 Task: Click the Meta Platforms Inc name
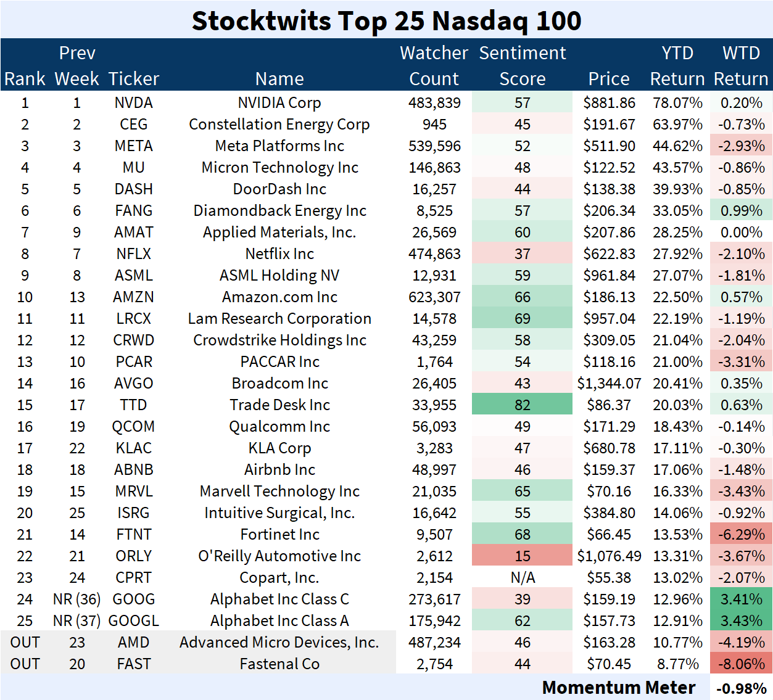[x=279, y=146]
